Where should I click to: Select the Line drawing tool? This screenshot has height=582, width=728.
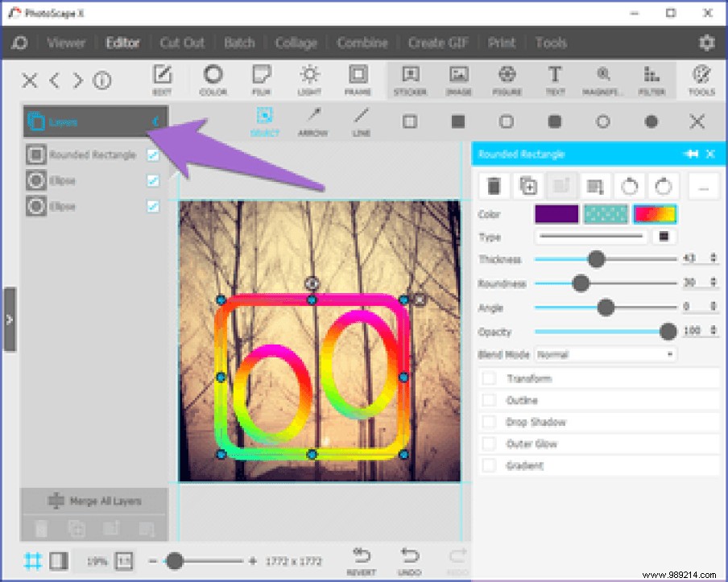360,120
